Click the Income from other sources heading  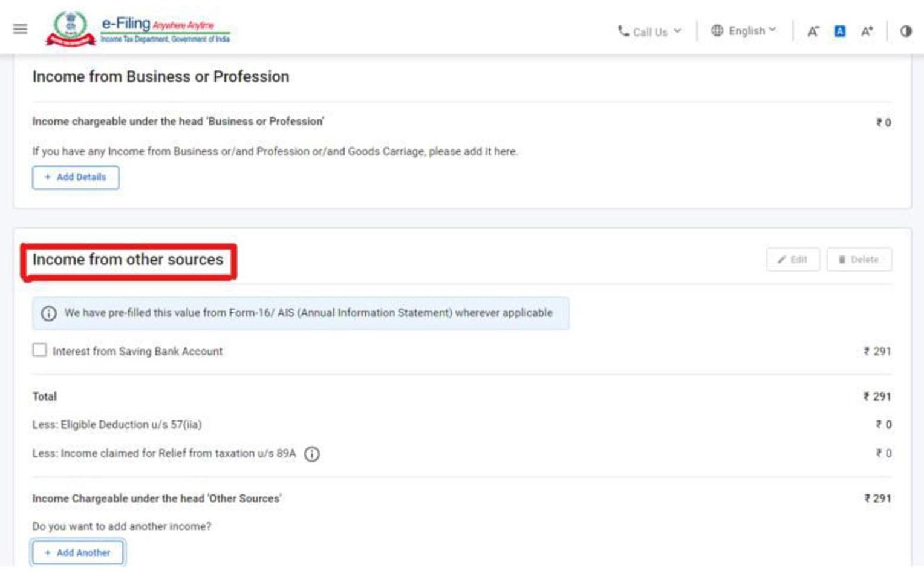point(128,260)
